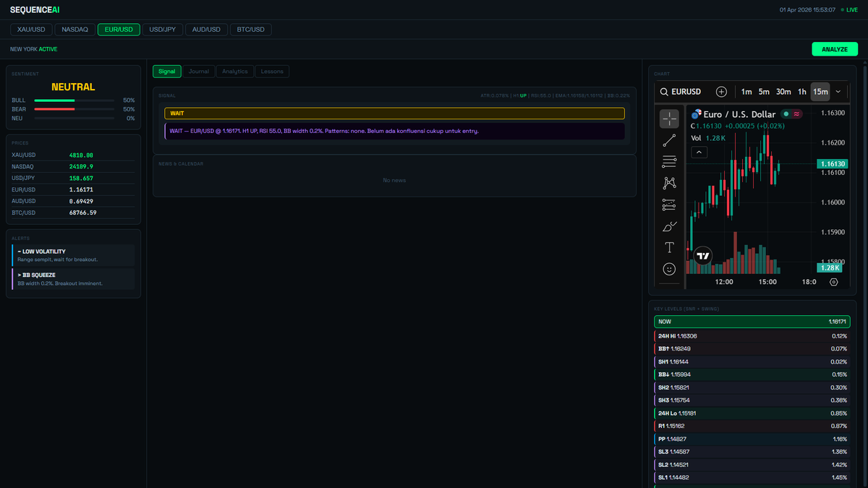Click the USD/JPY price 158.657

click(81, 178)
